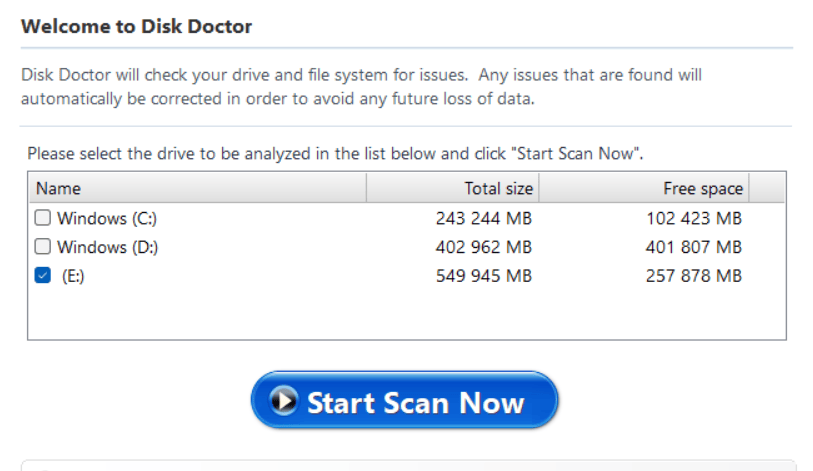Click the 102 423 MB free space value
The height and width of the screenshot is (471, 813).
694,218
